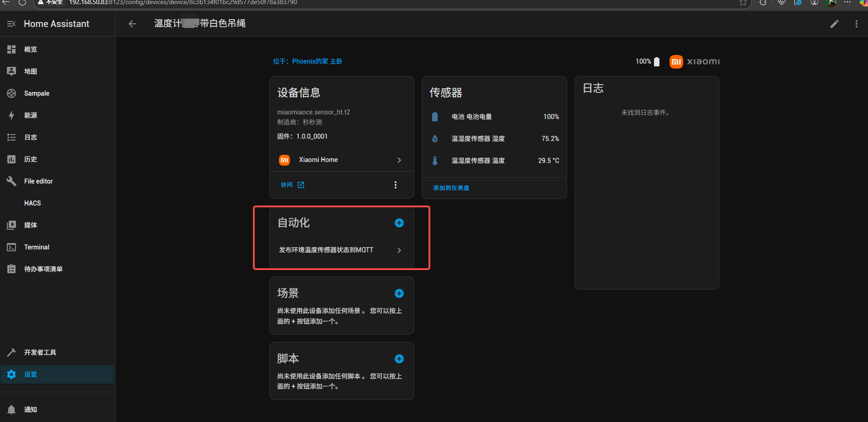
Task: Open File editor in the sidebar
Action: click(x=38, y=181)
